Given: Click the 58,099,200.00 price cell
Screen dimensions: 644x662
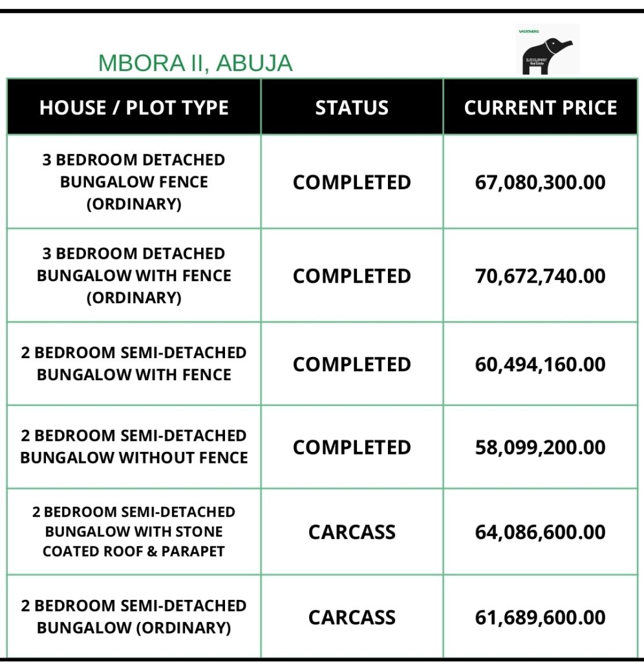Looking at the screenshot, I should (540, 447).
